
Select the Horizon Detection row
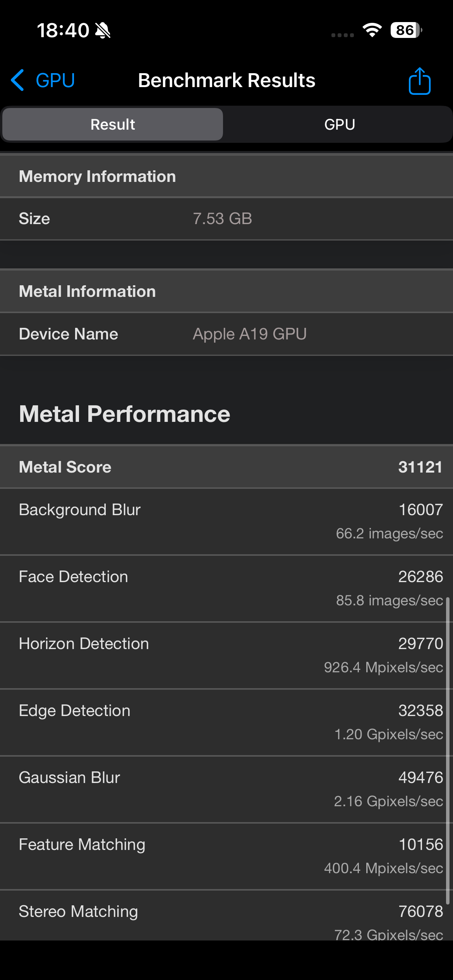[x=226, y=655]
